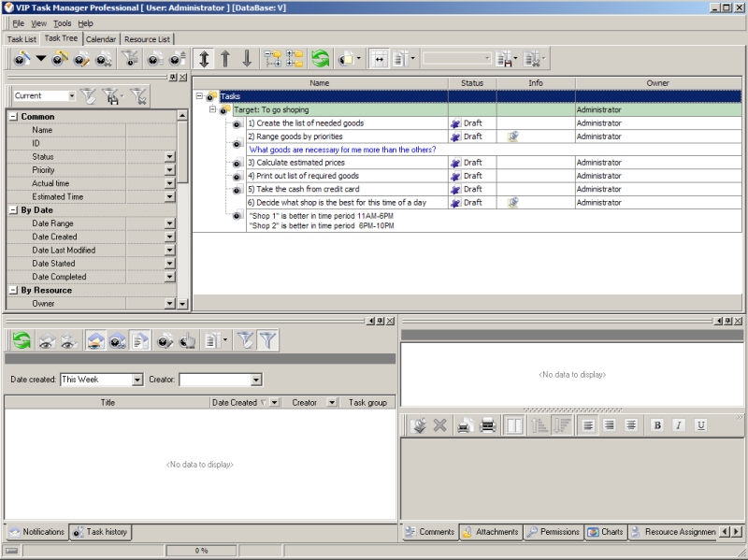This screenshot has height=560, width=748.
Task: Toggle the left text alignment button
Action: tap(588, 425)
